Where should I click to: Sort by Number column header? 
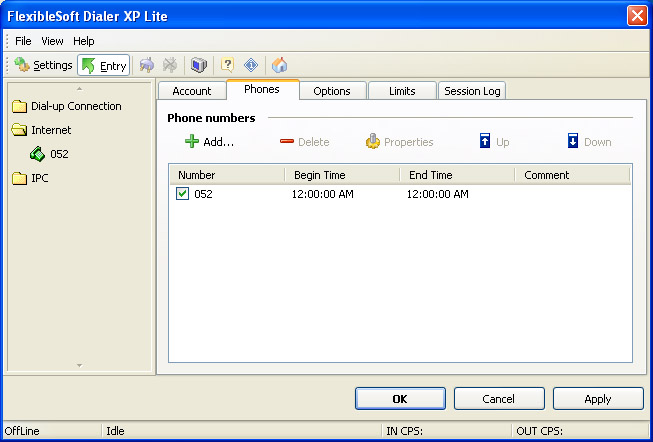[x=227, y=175]
